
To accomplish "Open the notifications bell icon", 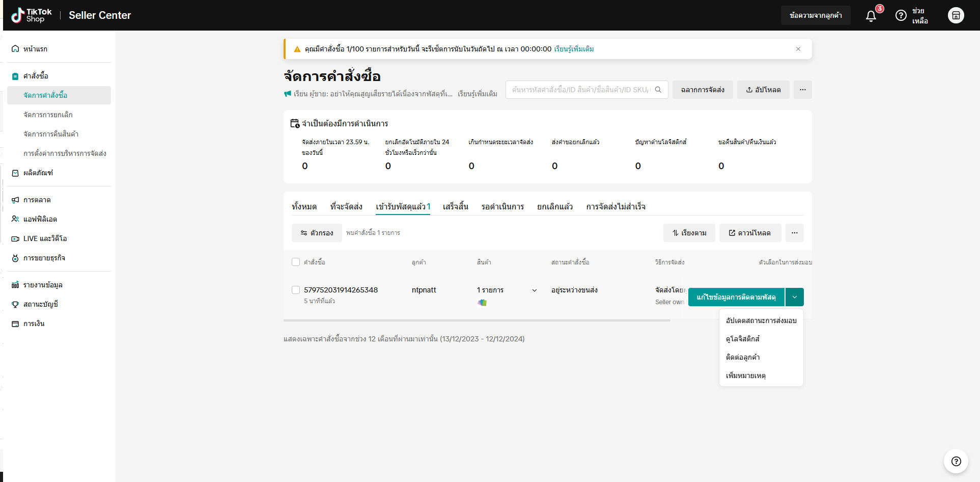I will 871,16.
